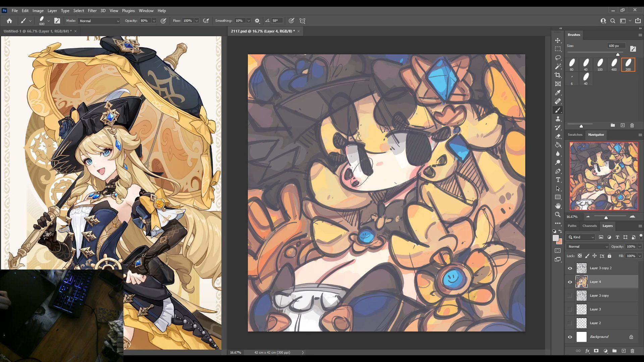Open the Paths tab
Screen dimensions: 644x362
click(x=572, y=226)
